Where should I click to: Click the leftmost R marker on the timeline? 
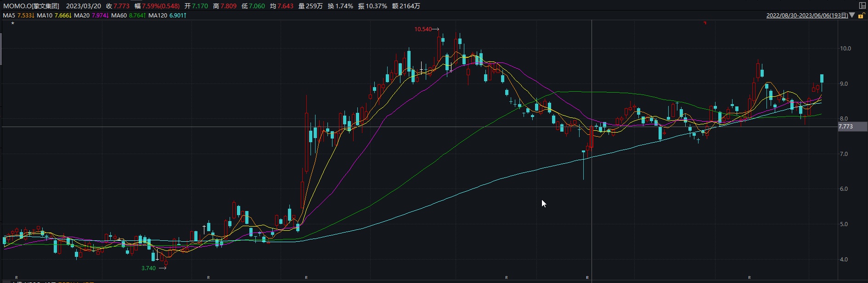(x=17, y=277)
